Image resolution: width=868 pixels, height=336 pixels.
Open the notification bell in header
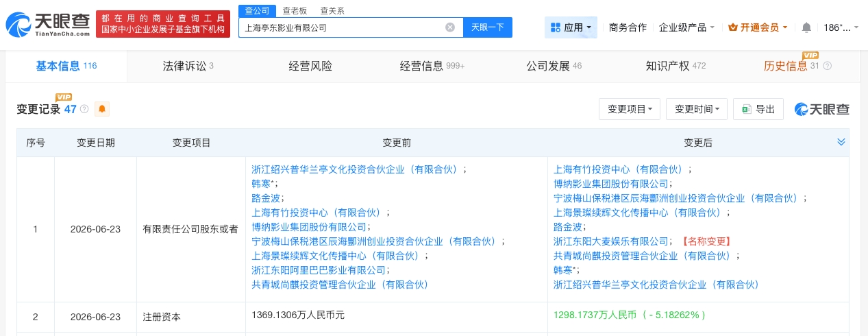pyautogui.click(x=806, y=27)
